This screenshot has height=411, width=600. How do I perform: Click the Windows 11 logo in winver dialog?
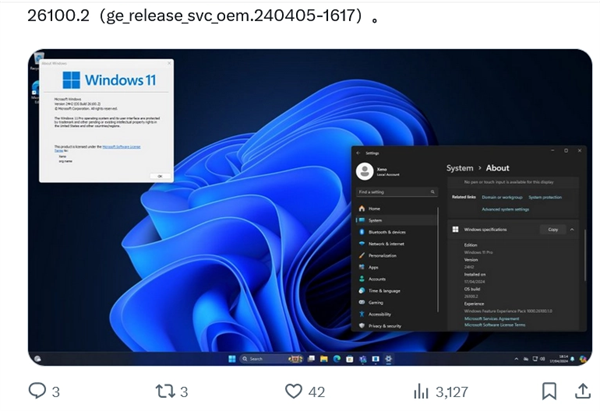[x=109, y=80]
